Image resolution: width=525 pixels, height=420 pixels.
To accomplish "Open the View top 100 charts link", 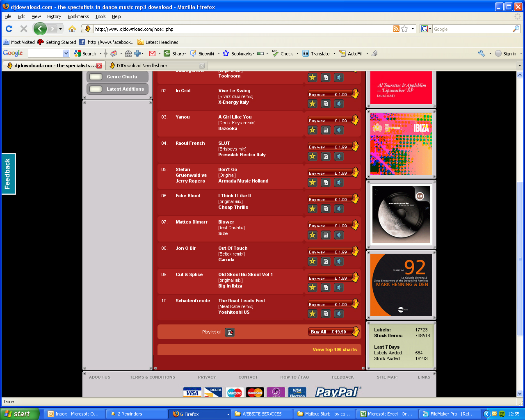I will point(335,349).
